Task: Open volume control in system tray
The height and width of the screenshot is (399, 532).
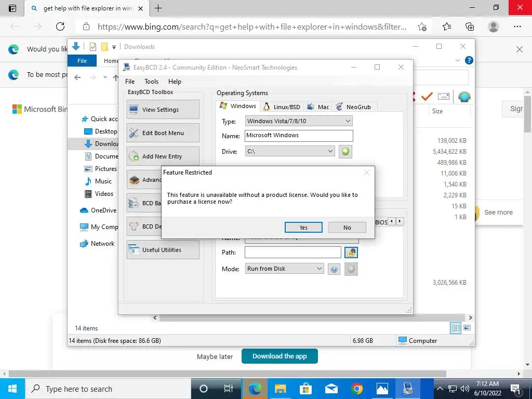Action: [465, 389]
